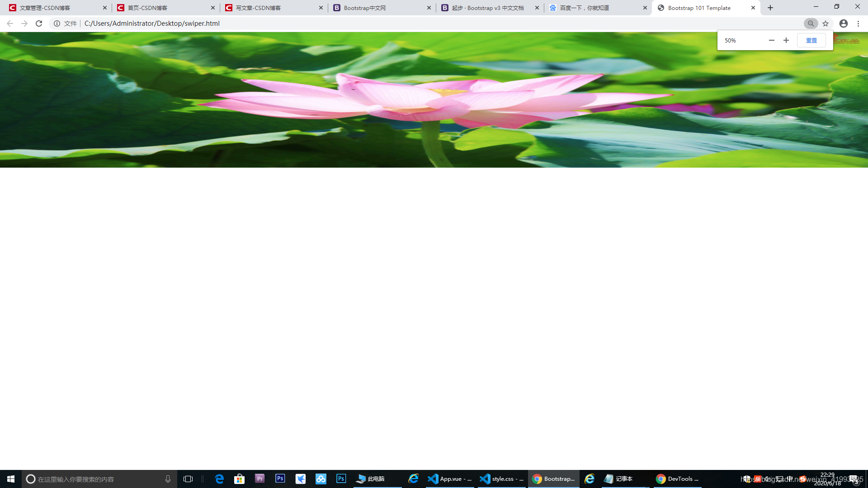The width and height of the screenshot is (868, 488).
Task: Open 此电脑 from the taskbar
Action: [371, 479]
